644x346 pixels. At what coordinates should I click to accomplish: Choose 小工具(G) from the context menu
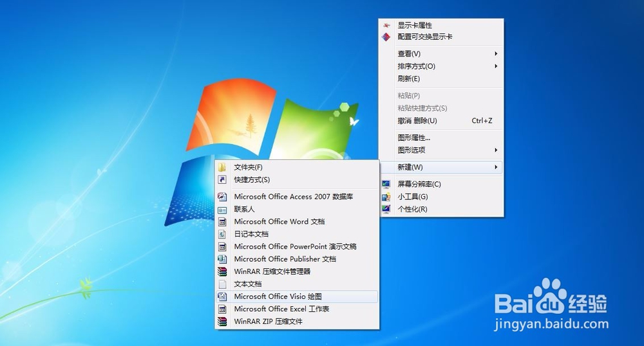click(441, 197)
